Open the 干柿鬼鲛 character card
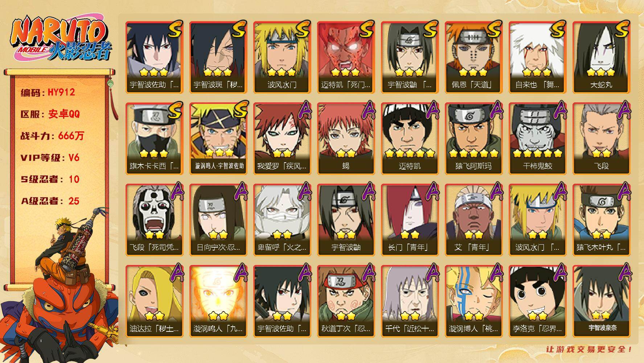This screenshot has width=644, height=363. pos(537,138)
